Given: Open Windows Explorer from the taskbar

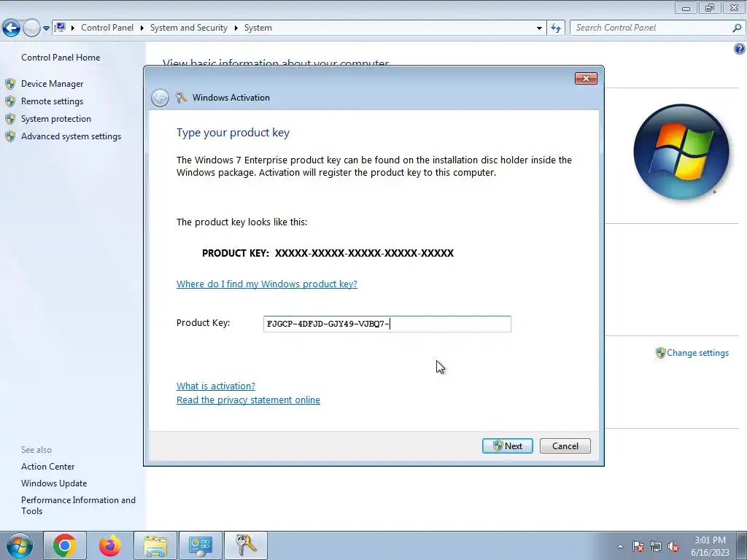Looking at the screenshot, I should pos(155,545).
